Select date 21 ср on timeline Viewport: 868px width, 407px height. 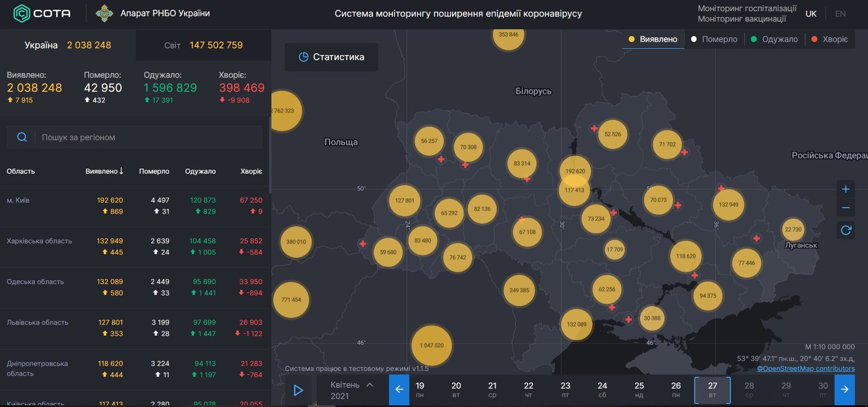tap(493, 390)
